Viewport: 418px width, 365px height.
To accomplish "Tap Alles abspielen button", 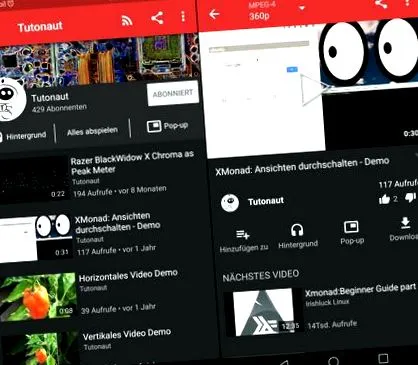I will tap(92, 131).
